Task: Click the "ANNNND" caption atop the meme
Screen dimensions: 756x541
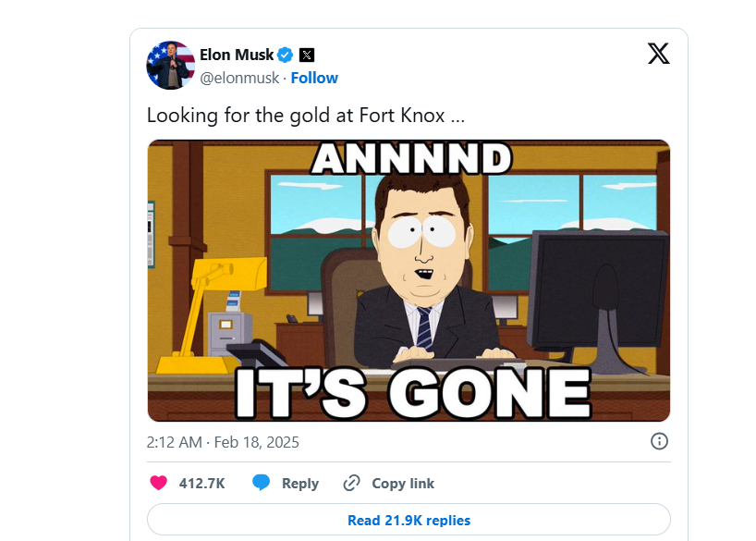Action: pos(411,158)
